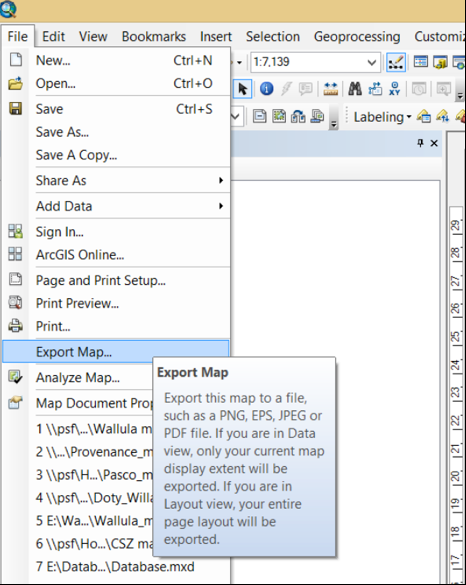
Task: Click Analyze Map menu entry
Action: pos(78,378)
